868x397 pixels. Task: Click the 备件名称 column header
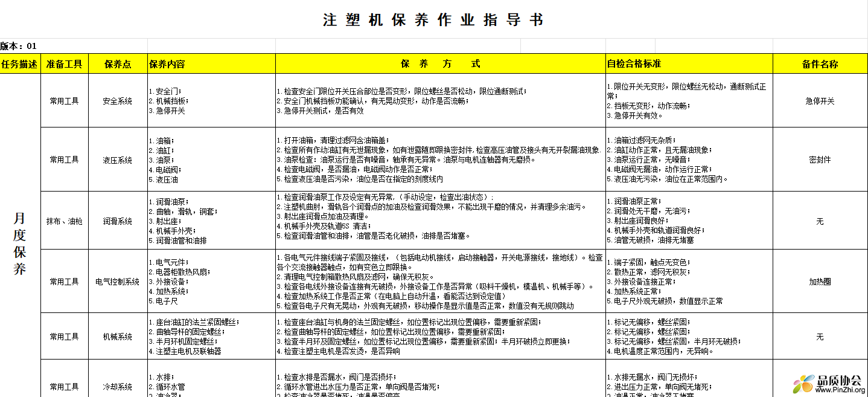click(x=820, y=63)
